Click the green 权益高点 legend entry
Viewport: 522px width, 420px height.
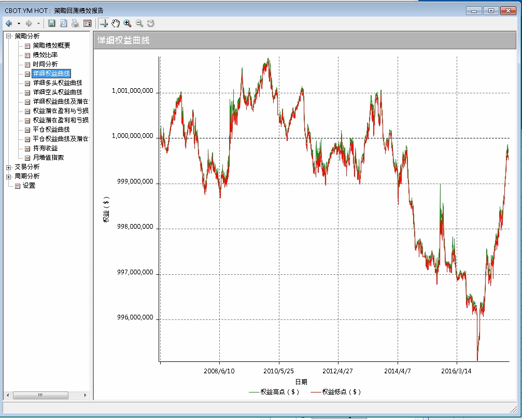click(274, 392)
